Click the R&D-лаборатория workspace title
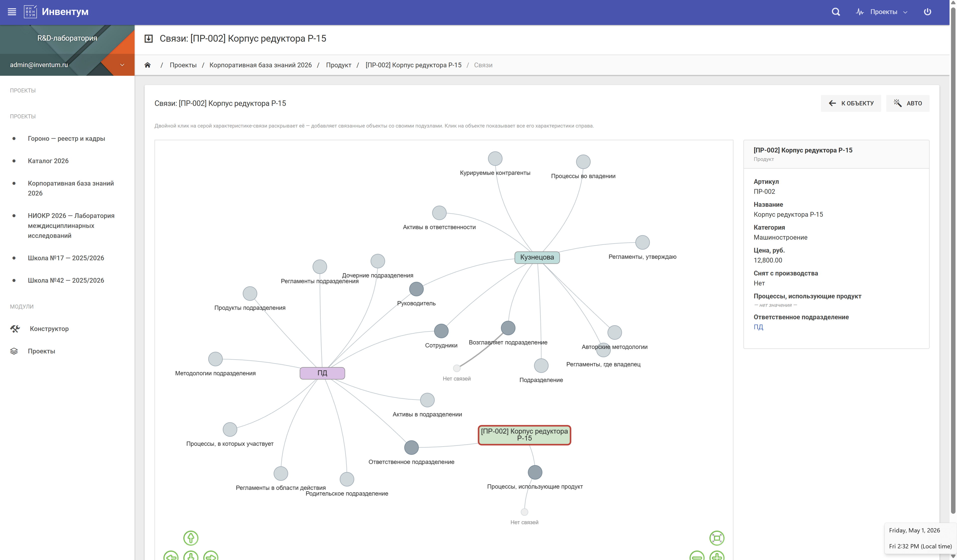Image resolution: width=957 pixels, height=560 pixels. [x=67, y=38]
